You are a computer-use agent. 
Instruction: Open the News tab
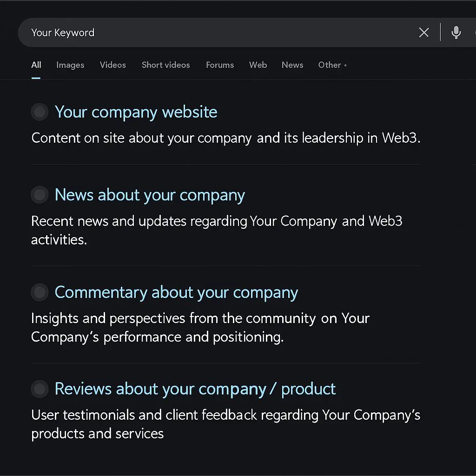coord(292,65)
